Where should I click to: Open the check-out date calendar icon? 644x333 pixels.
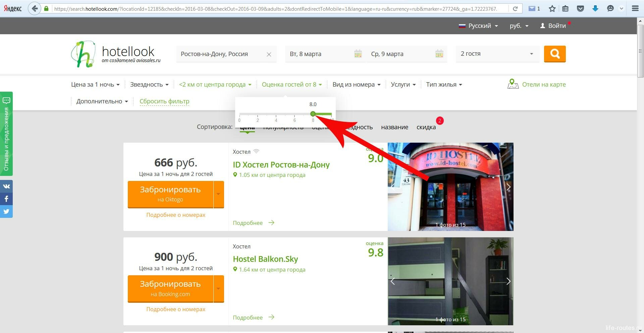click(439, 54)
